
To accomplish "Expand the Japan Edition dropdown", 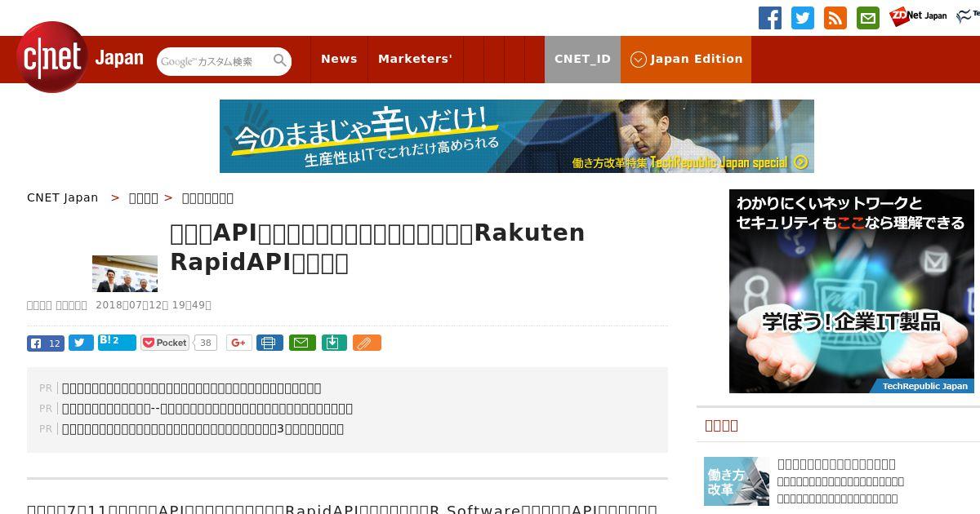I will 686,59.
